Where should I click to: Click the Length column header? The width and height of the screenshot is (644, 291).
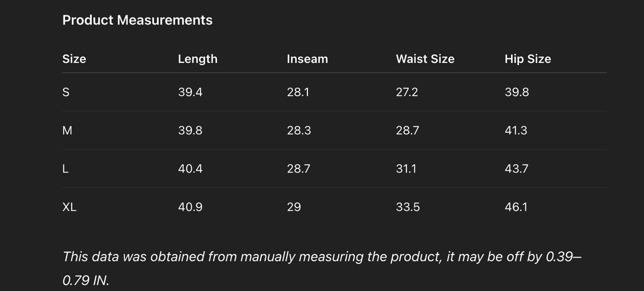[x=197, y=59]
